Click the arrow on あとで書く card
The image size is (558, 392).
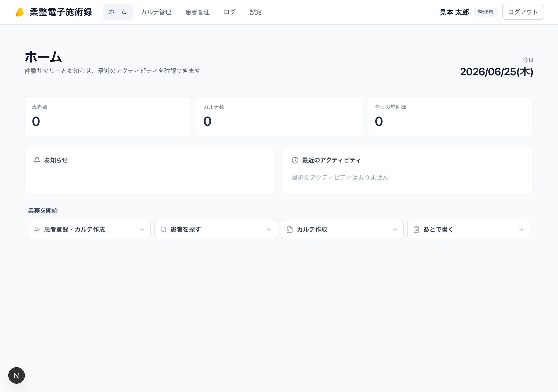[521, 230]
